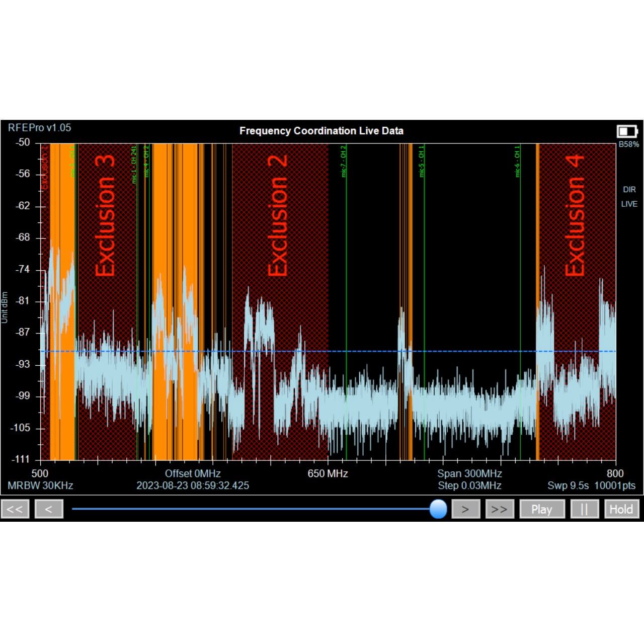Click the MRBW 30KHz readout
Viewport: 644px width, 644px height.
(x=40, y=486)
